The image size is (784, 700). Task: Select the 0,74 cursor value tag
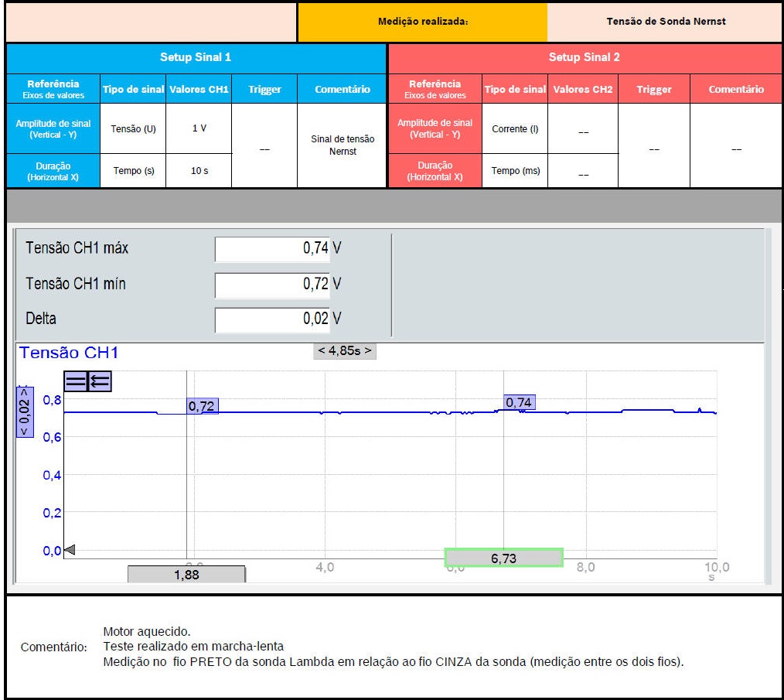click(519, 402)
